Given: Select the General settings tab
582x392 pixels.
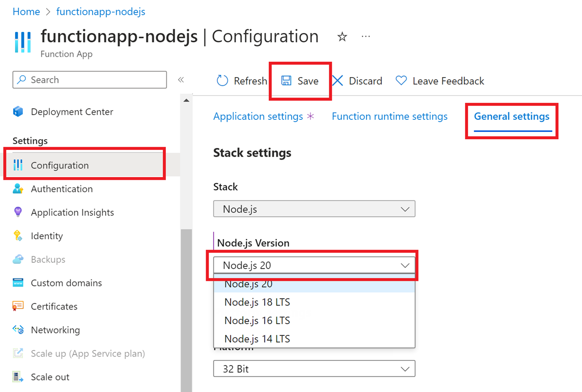Looking at the screenshot, I should pyautogui.click(x=512, y=116).
